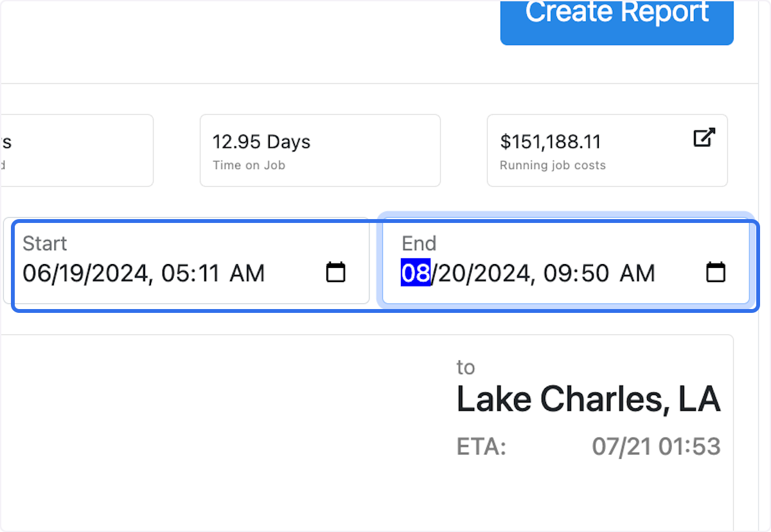This screenshot has width=771, height=532.
Task: Click the Lake Charles, LA destination heading
Action: click(588, 400)
